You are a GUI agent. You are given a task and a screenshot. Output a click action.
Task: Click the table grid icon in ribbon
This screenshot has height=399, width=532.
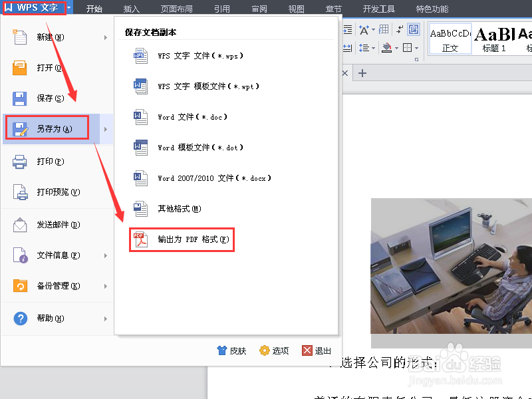point(384,29)
